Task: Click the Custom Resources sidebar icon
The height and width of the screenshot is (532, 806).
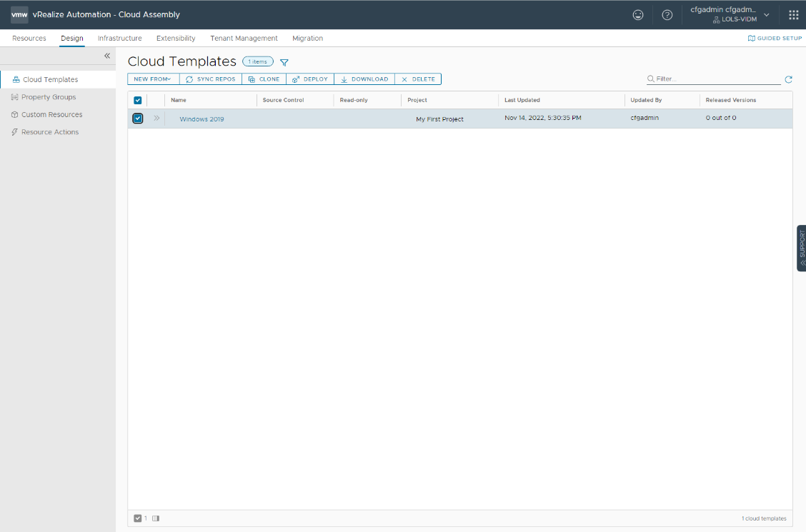Action: click(x=14, y=114)
